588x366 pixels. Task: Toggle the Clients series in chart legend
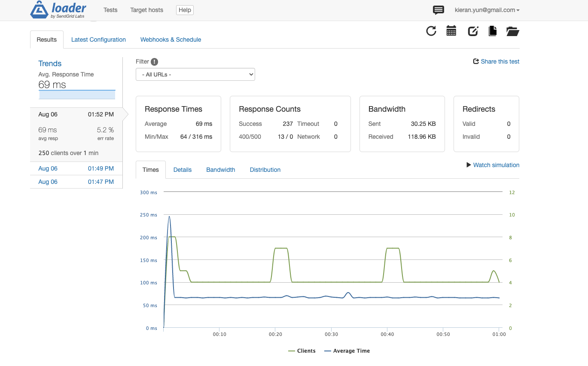302,351
